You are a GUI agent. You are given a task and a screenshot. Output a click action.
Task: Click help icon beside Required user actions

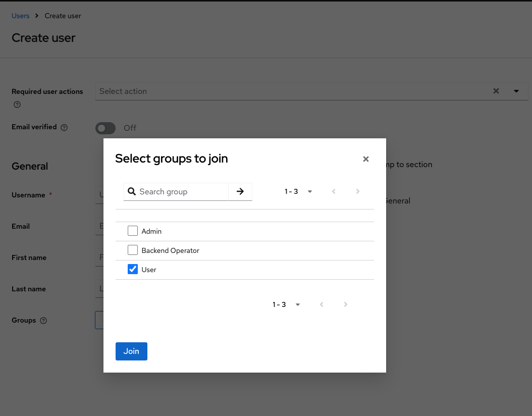[x=17, y=105]
